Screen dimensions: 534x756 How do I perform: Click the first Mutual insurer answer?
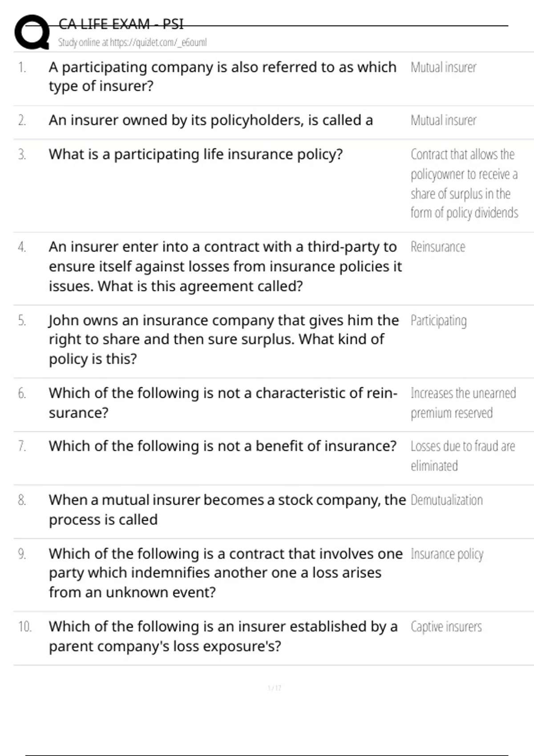[443, 68]
